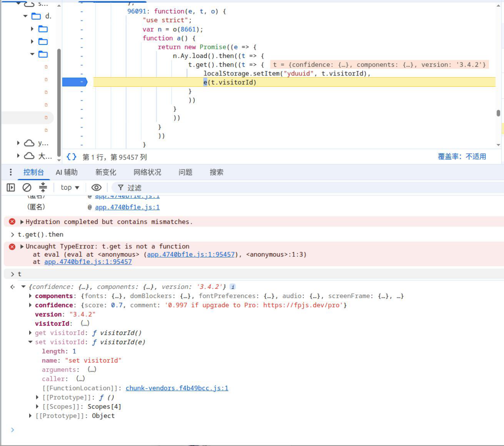This screenshot has height=446, width=504.
Task: Click the 't.get().then' console input entry
Action: coord(40,234)
